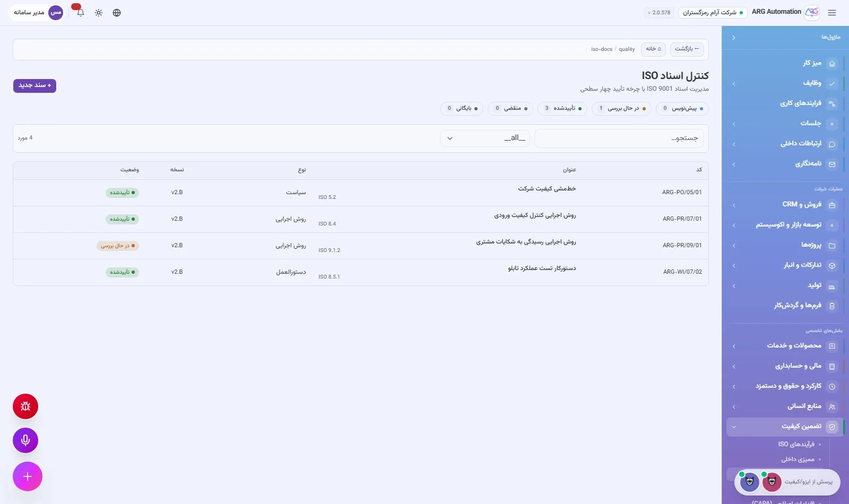Click the pink plus floating button
This screenshot has height=504, width=849.
click(x=28, y=476)
